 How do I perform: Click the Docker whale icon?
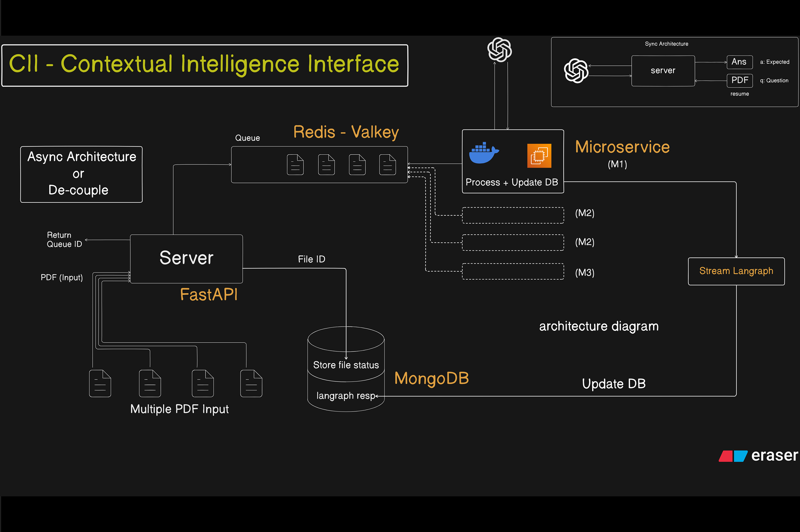coord(484,153)
